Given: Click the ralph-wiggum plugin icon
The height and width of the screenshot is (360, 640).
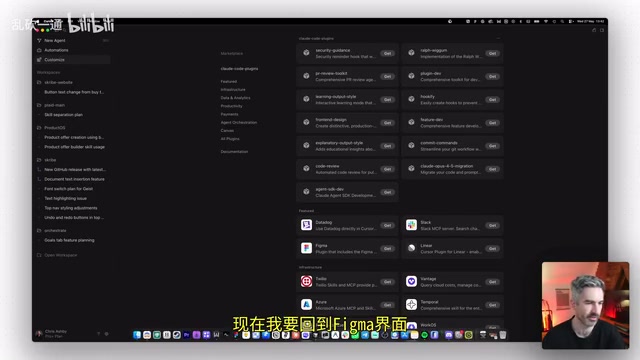Looking at the screenshot, I should click(x=411, y=53).
